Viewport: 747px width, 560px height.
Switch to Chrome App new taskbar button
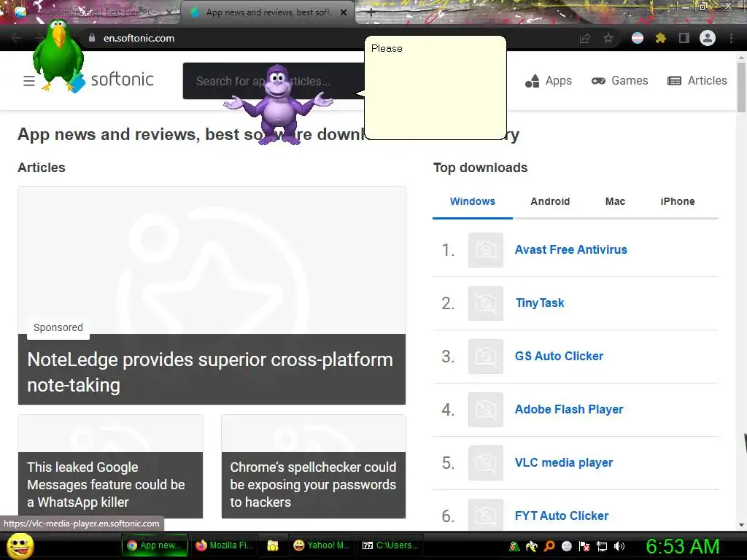click(x=155, y=545)
